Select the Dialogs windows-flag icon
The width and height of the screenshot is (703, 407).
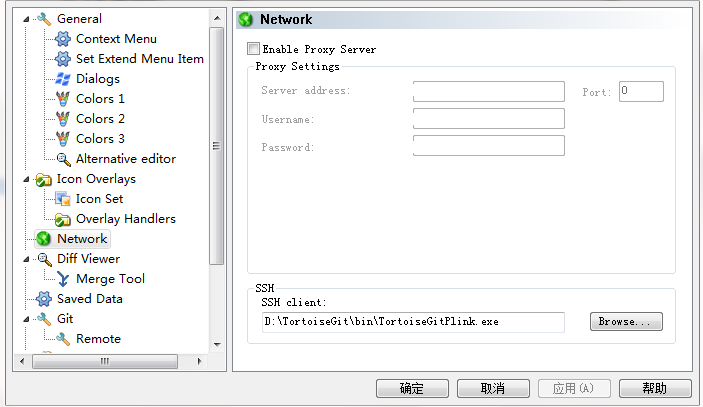pos(63,79)
